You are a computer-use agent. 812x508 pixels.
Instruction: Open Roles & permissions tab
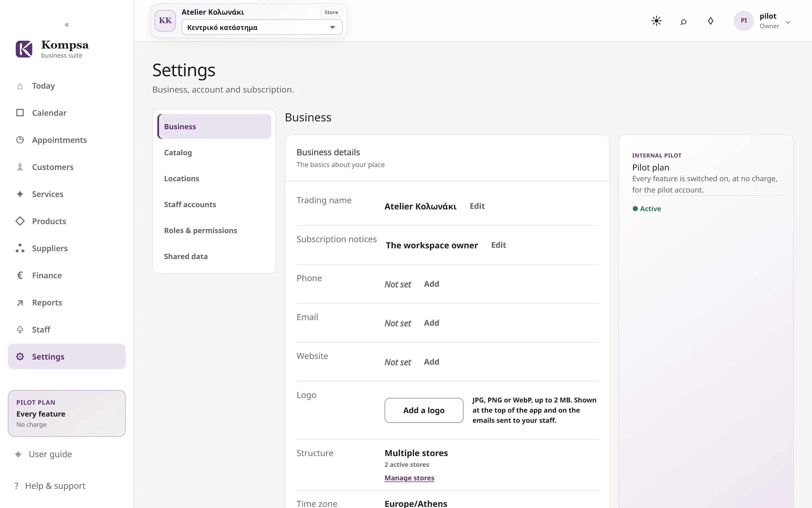tap(214, 231)
